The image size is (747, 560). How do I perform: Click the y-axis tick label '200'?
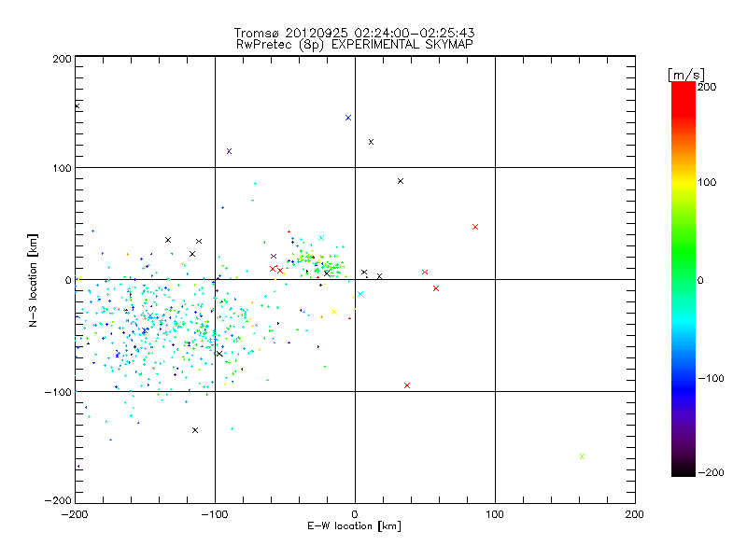coord(62,59)
